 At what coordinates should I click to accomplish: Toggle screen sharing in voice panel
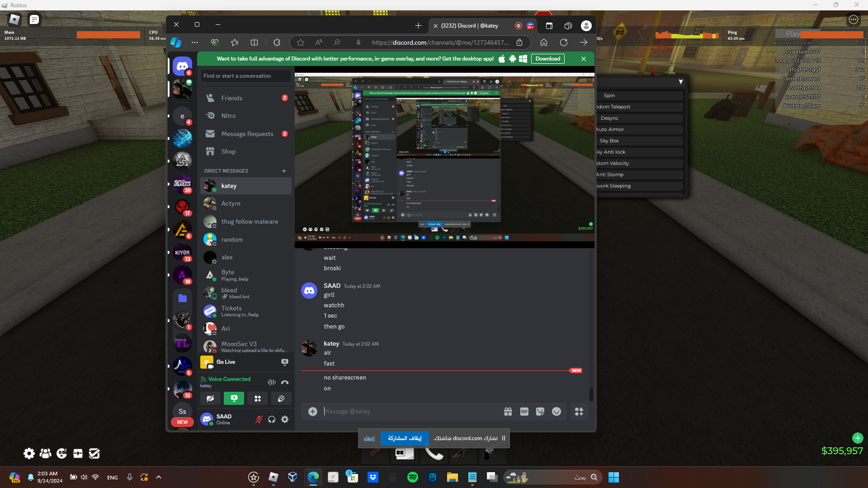[234, 399]
